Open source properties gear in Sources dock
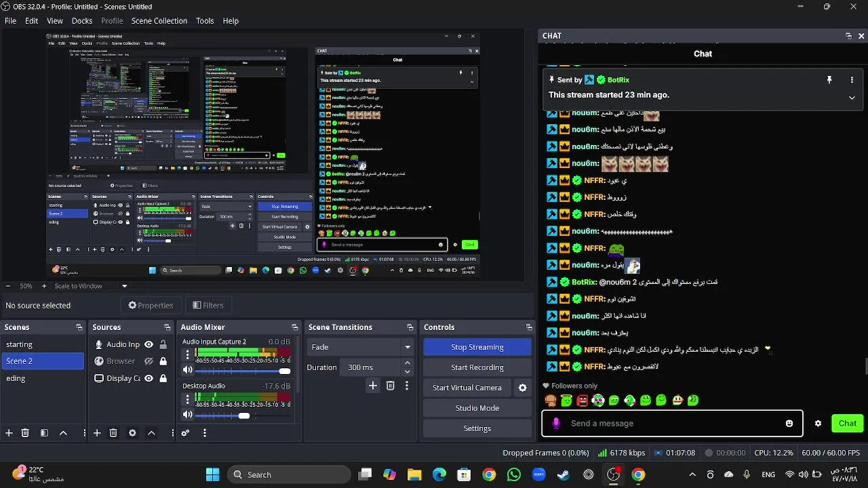868x488 pixels. click(x=132, y=432)
